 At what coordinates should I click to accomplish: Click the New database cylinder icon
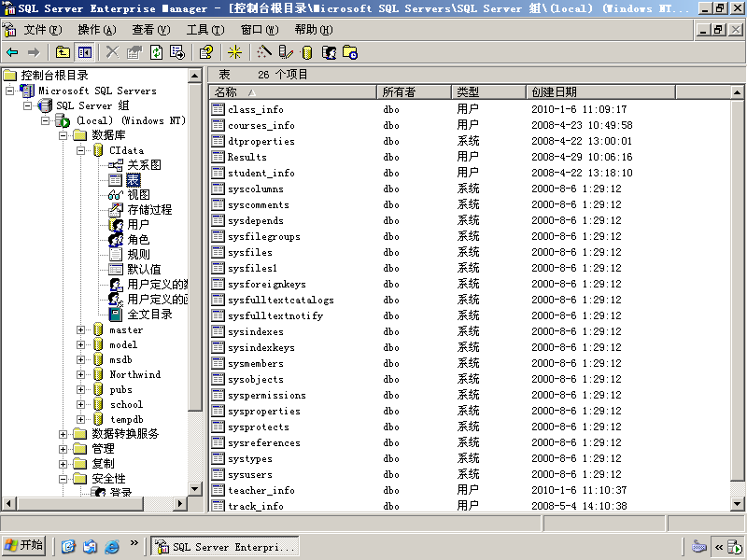tap(307, 52)
